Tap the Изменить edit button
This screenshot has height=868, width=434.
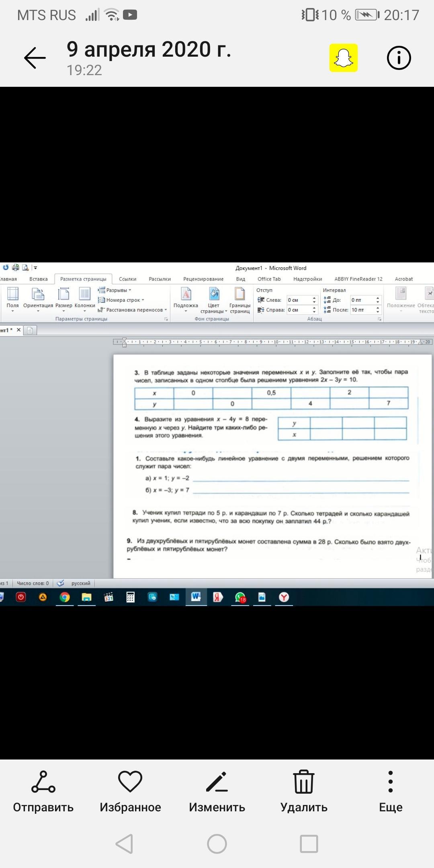tap(217, 792)
